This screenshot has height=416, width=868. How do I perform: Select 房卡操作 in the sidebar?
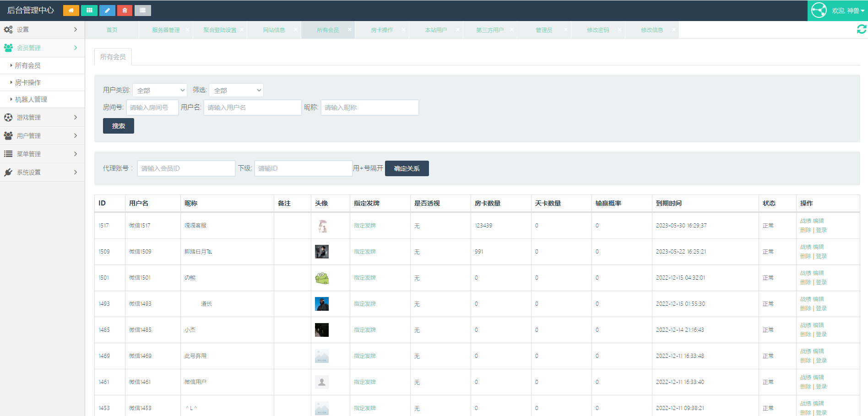(x=28, y=82)
